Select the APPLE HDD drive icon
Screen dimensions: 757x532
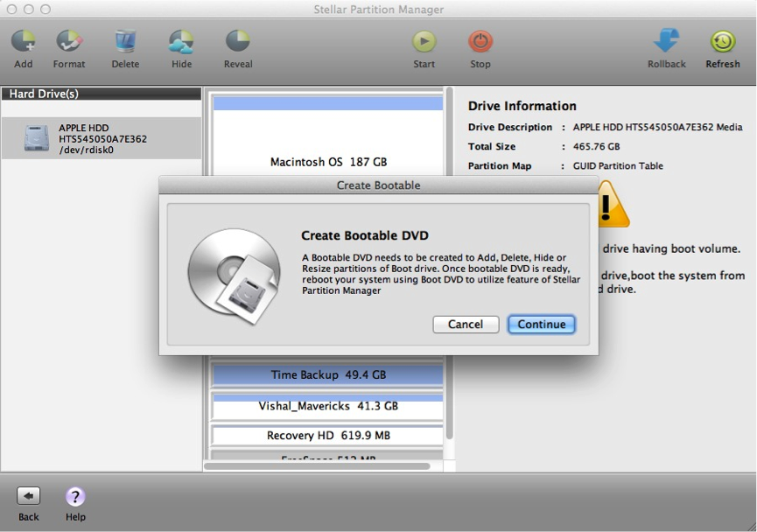coord(37,138)
